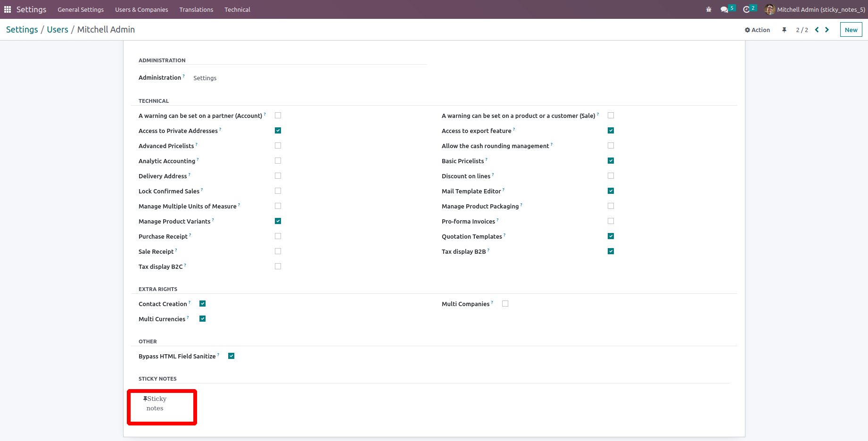The height and width of the screenshot is (441, 868).
Task: Uncheck Access to Private Addresses
Action: (278, 131)
